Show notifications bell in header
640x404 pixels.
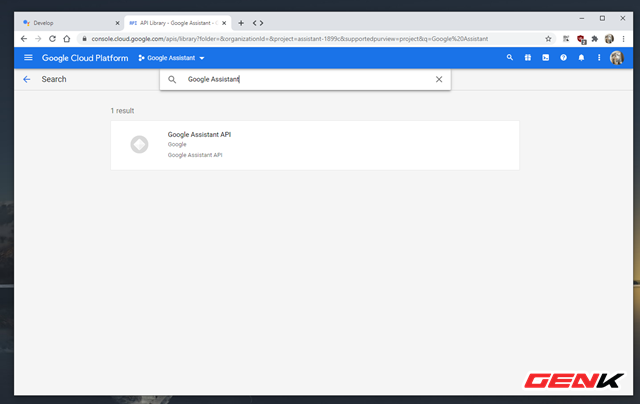[581, 58]
